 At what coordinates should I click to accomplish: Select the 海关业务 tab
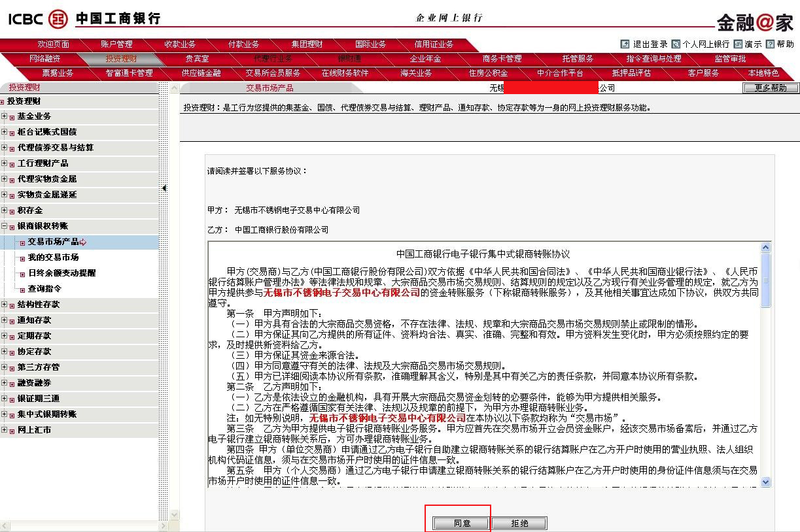point(417,73)
